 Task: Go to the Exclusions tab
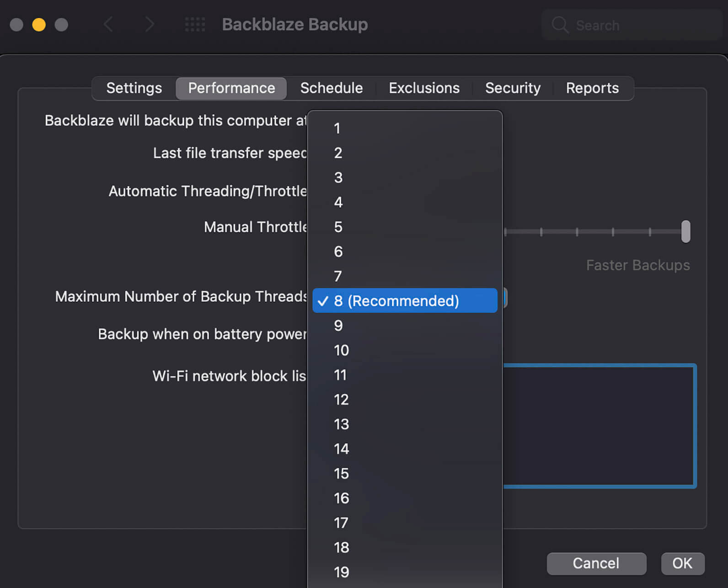pyautogui.click(x=424, y=88)
